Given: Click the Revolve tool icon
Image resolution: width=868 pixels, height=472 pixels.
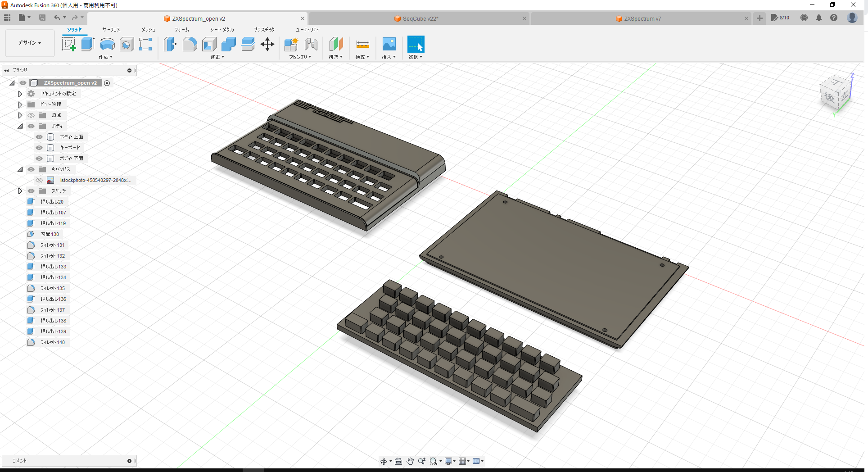Looking at the screenshot, I should (x=107, y=44).
